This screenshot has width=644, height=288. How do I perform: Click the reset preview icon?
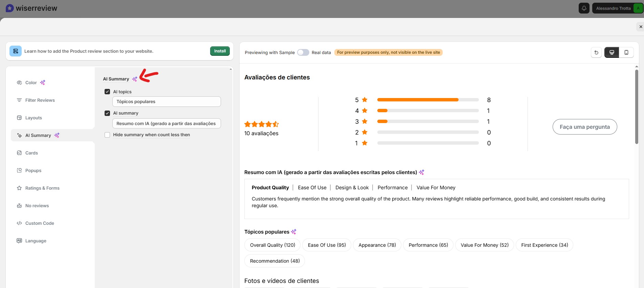coord(596,52)
